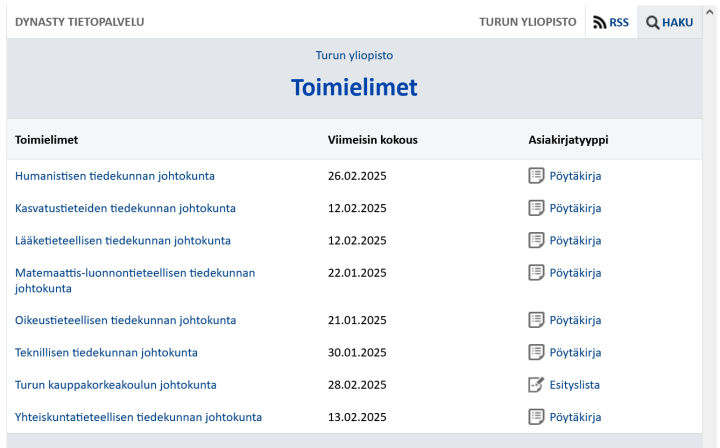This screenshot has width=720, height=448.
Task: Click the document icon in the Teknillisen tiedekunnan row
Action: [x=536, y=352]
